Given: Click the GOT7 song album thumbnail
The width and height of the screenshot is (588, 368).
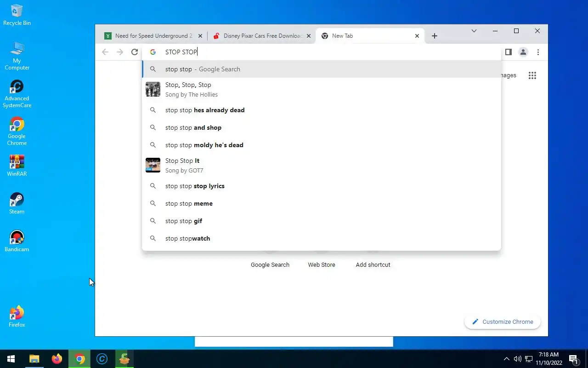Looking at the screenshot, I should click(x=153, y=165).
